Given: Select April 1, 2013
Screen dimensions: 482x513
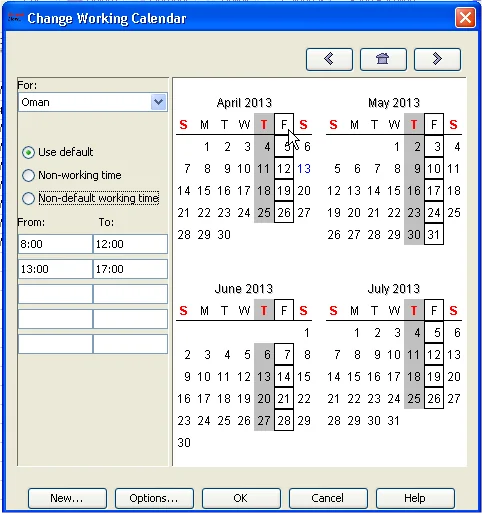Looking at the screenshot, I should (x=207, y=147).
